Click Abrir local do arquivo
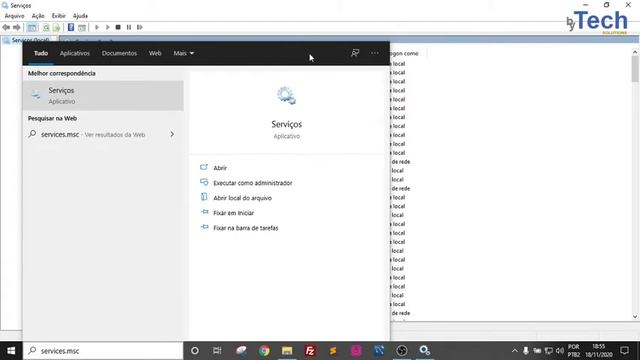The width and height of the screenshot is (640, 360). [x=242, y=198]
